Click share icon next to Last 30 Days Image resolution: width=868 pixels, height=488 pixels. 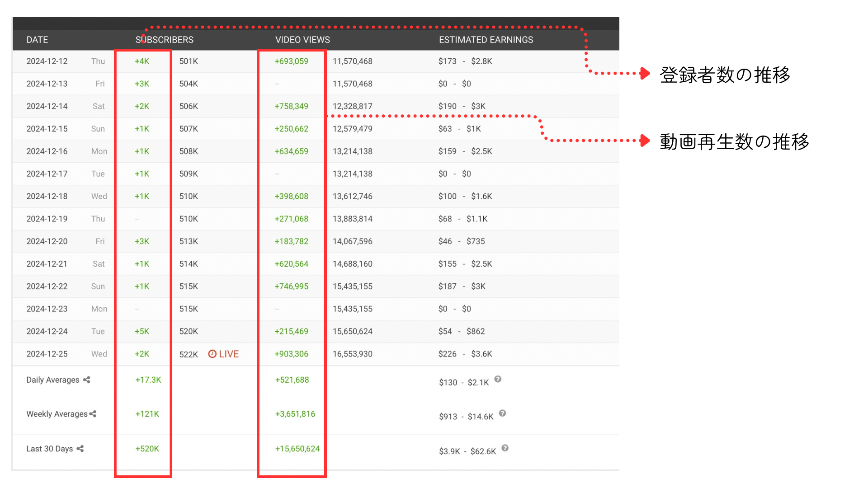pyautogui.click(x=80, y=449)
